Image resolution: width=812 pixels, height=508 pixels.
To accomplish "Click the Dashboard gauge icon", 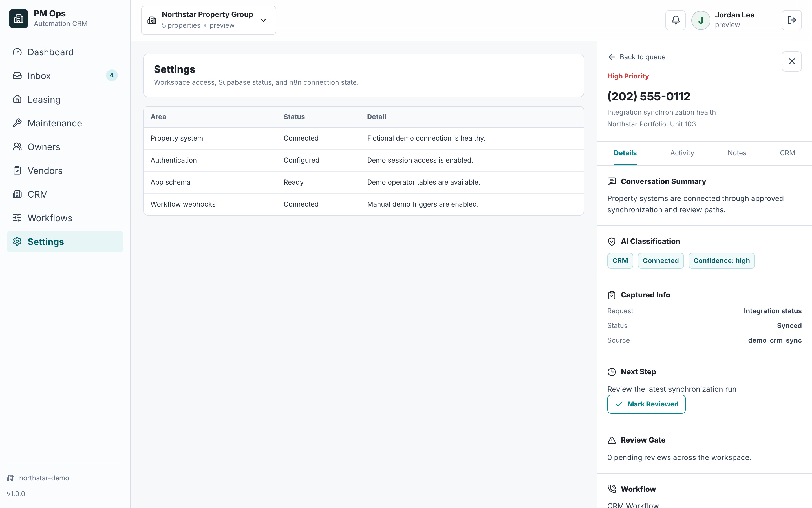I will click(17, 52).
